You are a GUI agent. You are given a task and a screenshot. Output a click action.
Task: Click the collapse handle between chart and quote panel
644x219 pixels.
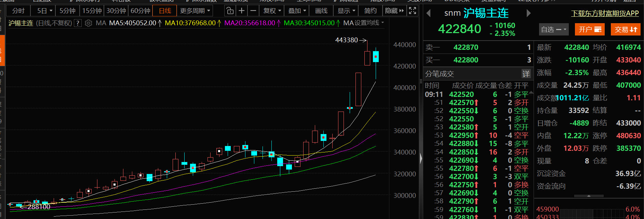421,158
